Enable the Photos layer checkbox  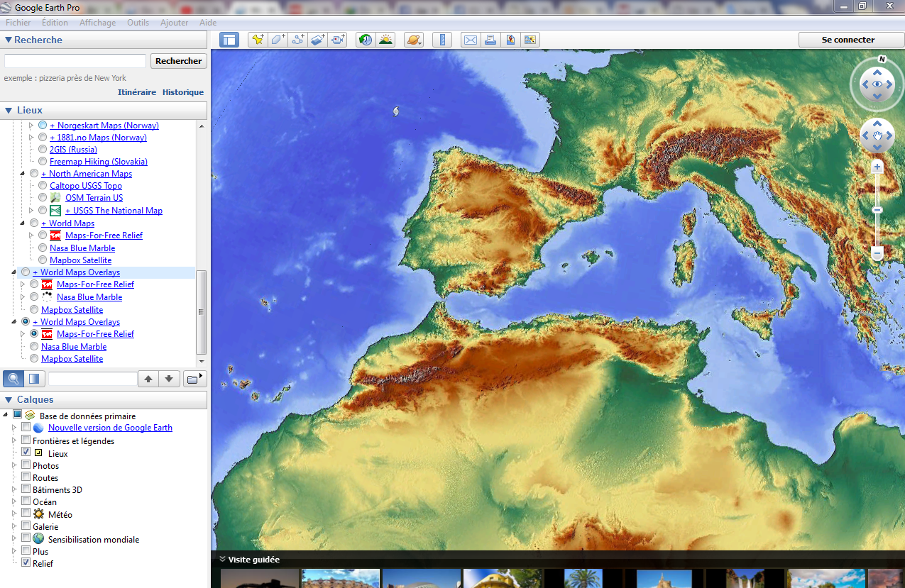[26, 465]
